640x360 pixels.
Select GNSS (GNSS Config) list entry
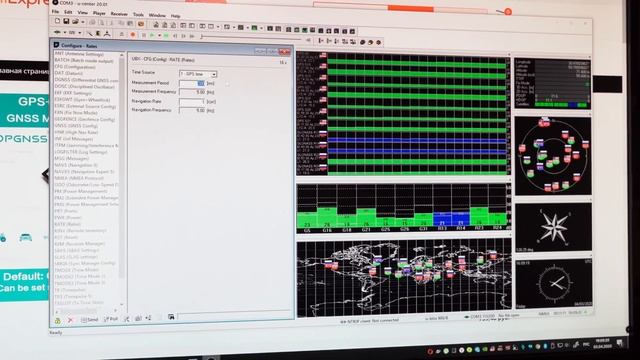pyautogui.click(x=76, y=126)
